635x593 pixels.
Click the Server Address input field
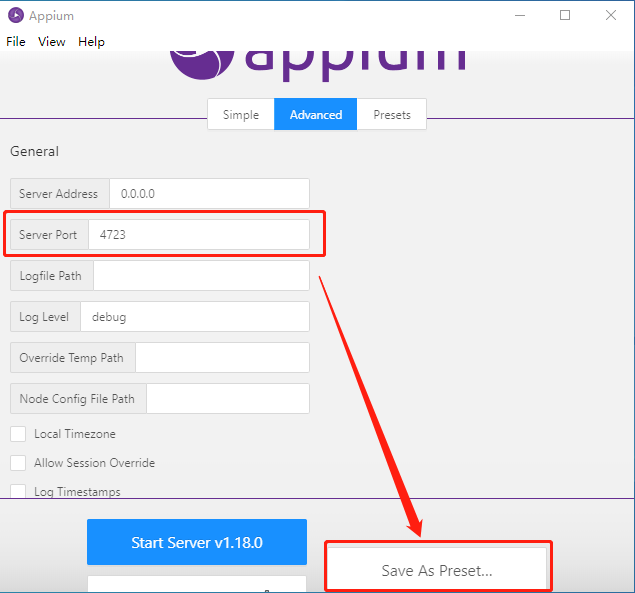(209, 194)
